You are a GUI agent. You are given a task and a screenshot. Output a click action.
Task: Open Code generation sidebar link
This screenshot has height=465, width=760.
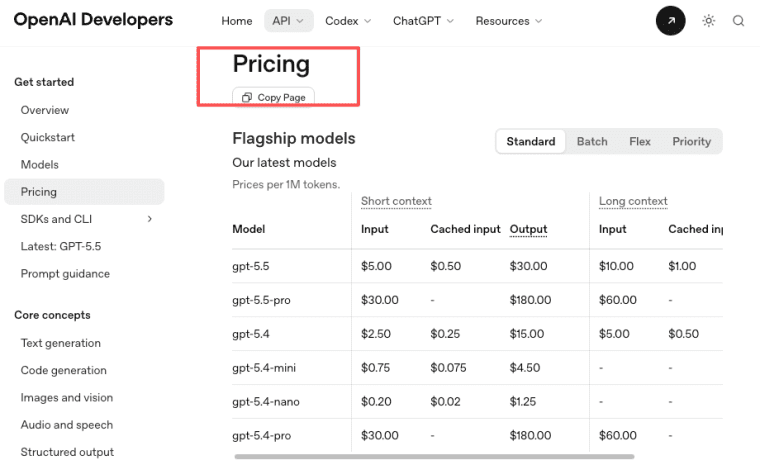63,370
